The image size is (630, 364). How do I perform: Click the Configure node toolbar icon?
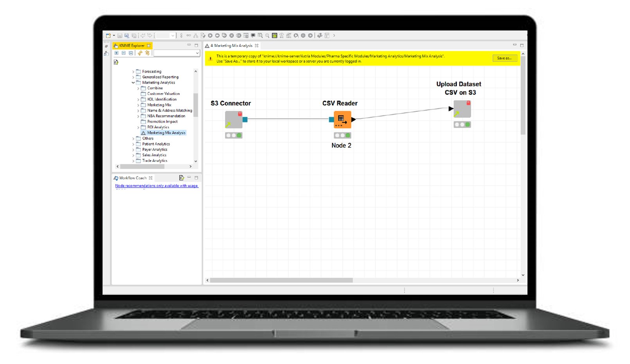[203, 36]
